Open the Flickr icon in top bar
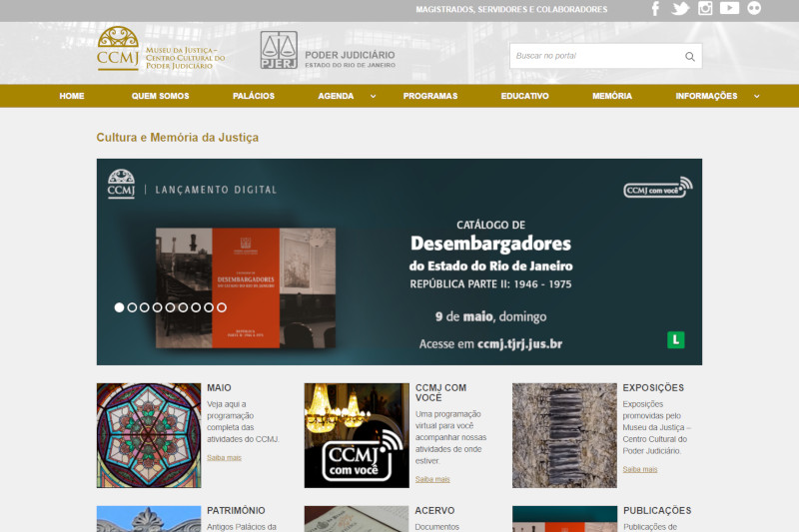The image size is (799, 532). coord(754,8)
